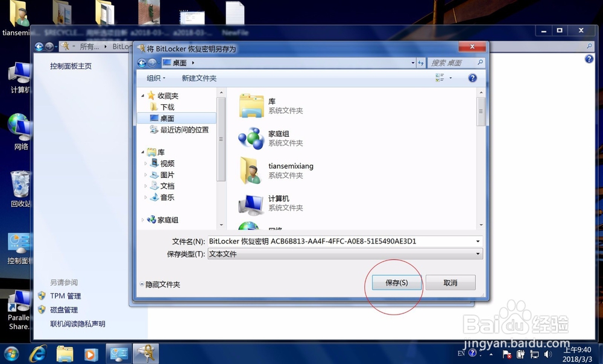The image size is (603, 364).
Task: Select the Parallels Shared desktop shortcut
Action: [19, 310]
